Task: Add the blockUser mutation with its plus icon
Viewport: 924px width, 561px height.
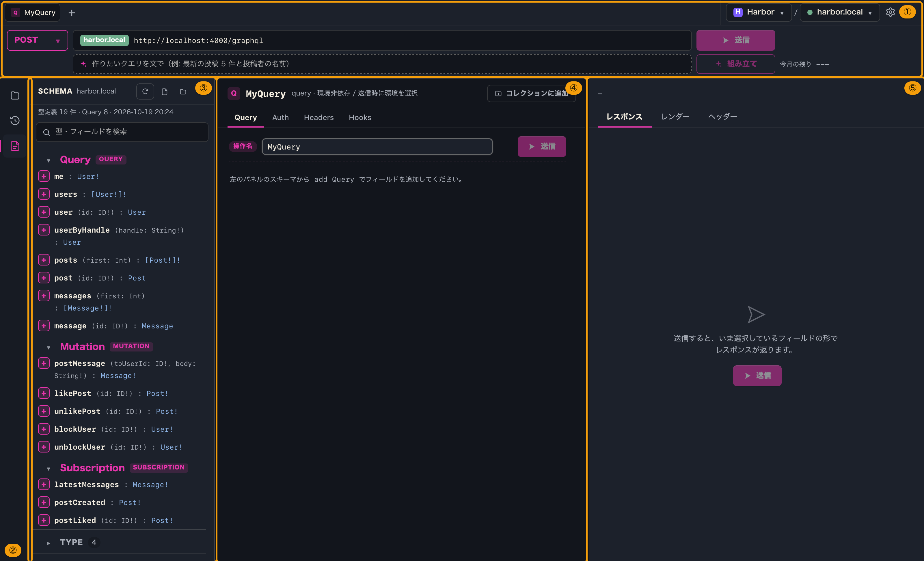Action: 44,429
